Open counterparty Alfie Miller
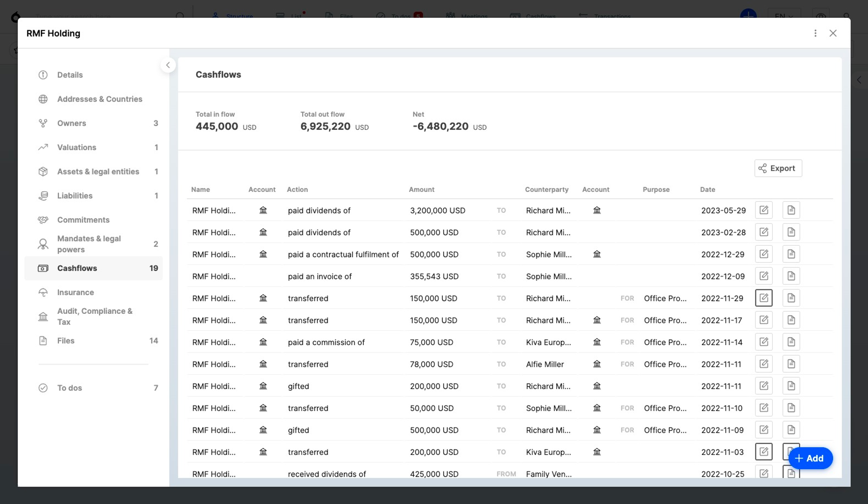 (x=545, y=364)
